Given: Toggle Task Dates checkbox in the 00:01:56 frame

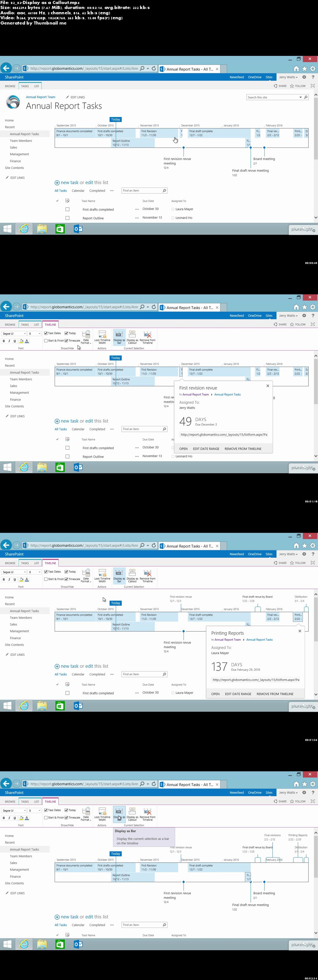Looking at the screenshot, I should point(46,572).
